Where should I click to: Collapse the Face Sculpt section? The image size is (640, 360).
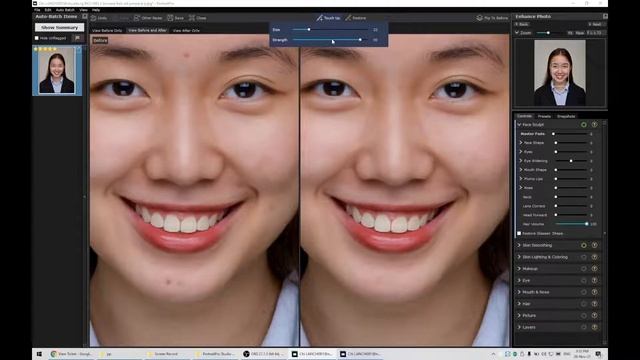pos(519,124)
